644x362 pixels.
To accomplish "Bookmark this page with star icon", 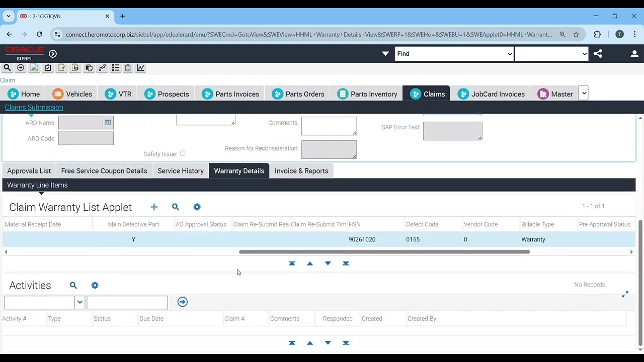I will (576, 34).
